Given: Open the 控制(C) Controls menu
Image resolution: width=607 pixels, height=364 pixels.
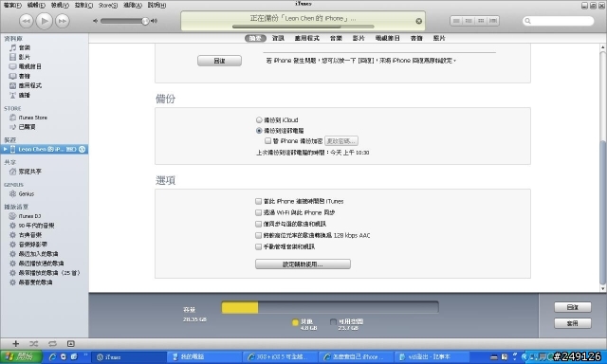Looking at the screenshot, I should [x=83, y=5].
